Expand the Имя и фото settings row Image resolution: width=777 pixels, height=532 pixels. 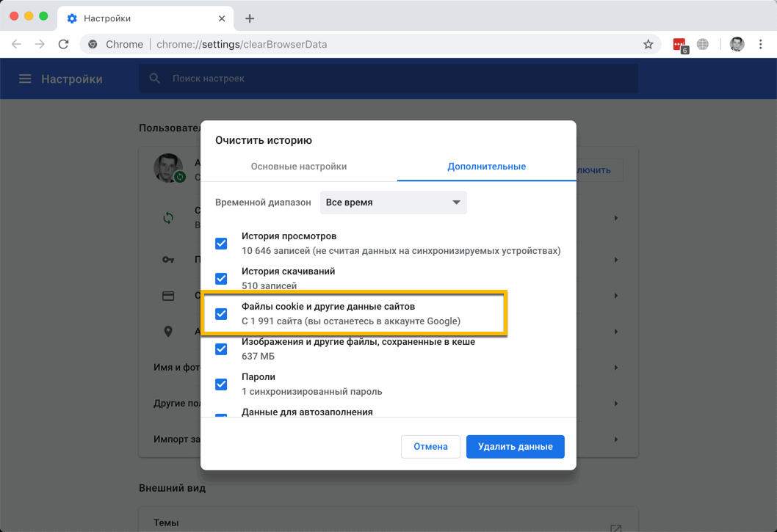click(615, 367)
